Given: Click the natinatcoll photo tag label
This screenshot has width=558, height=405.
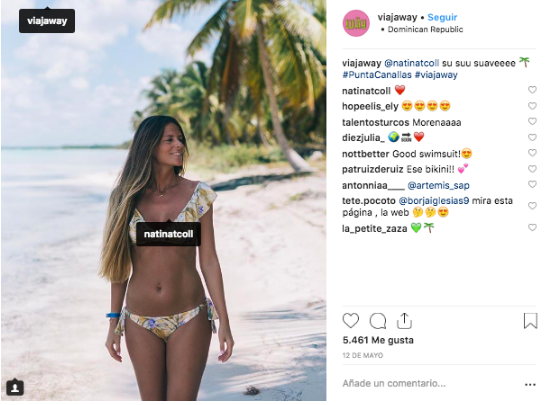Looking at the screenshot, I should [168, 234].
